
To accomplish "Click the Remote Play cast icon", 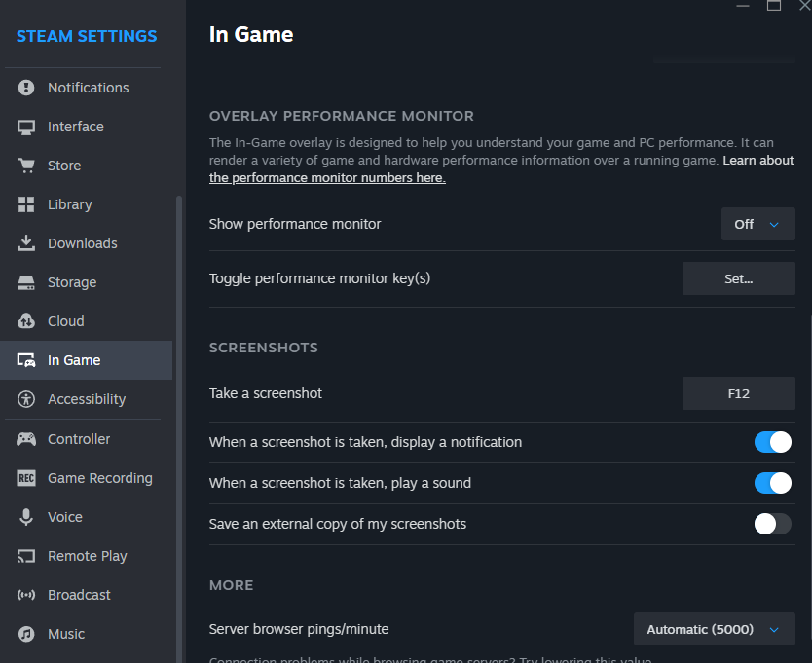I will point(26,556).
